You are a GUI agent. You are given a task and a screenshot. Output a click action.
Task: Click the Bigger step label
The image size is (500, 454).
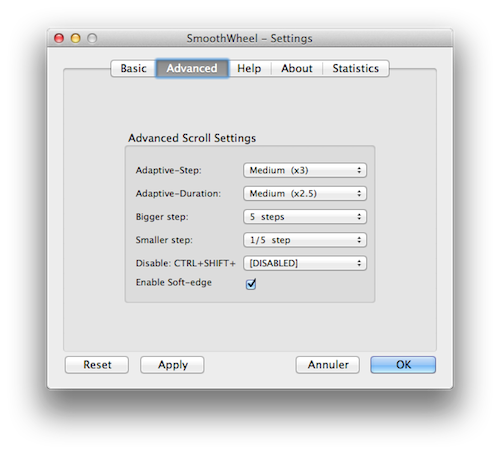(x=162, y=217)
